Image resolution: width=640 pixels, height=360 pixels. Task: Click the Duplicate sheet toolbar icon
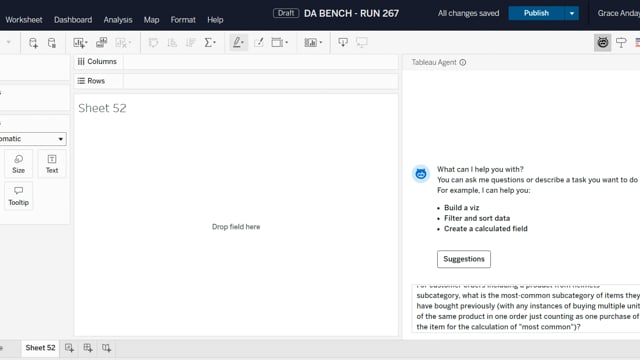(x=101, y=42)
